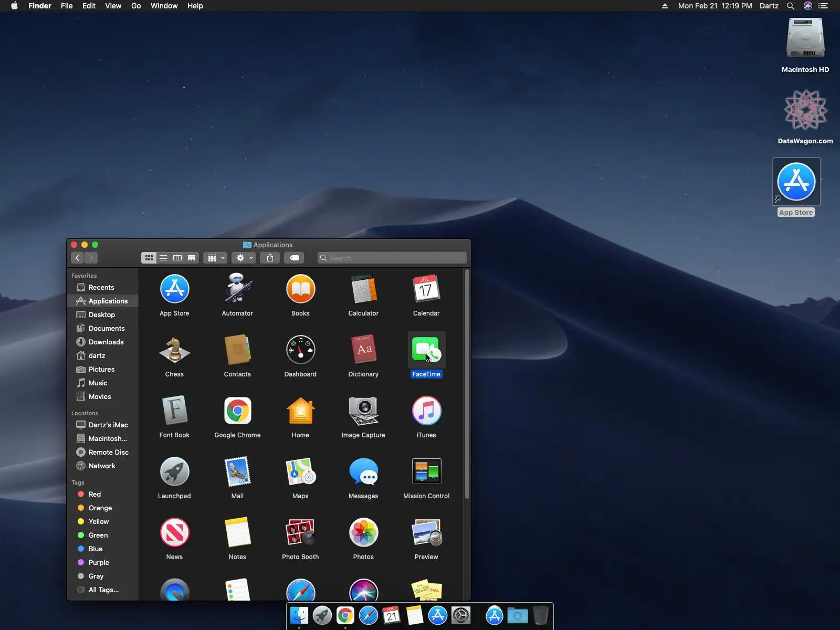Select the Calculator app icon

tap(363, 289)
